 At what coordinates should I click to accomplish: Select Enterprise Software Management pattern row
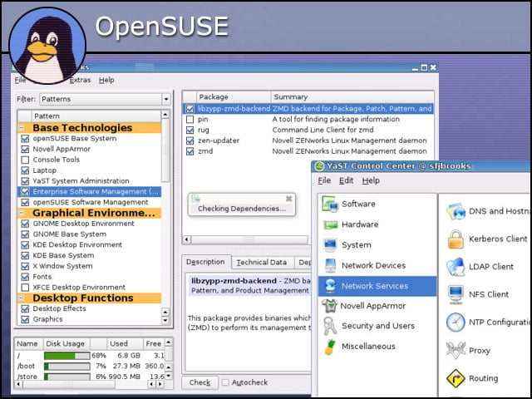(x=89, y=192)
